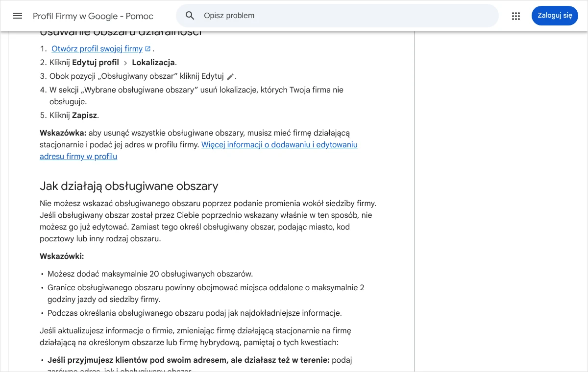Click the chevron between Edytuj profil and Lokalizacja

coord(125,63)
